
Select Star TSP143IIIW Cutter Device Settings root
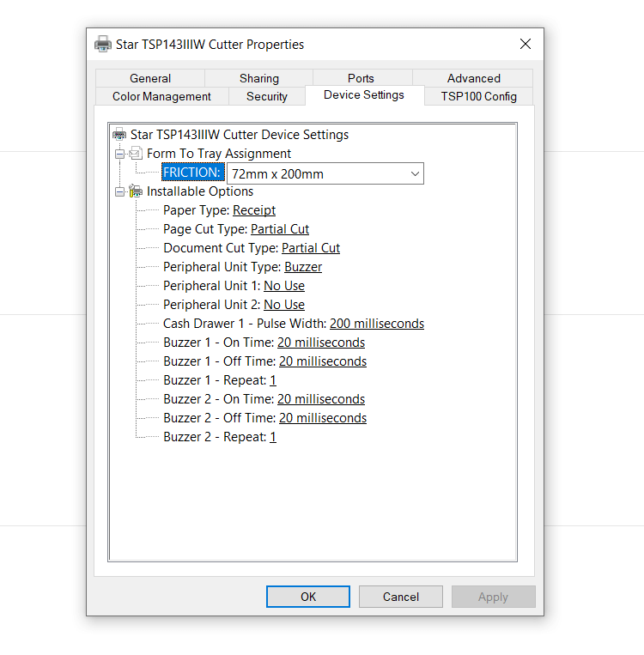point(240,135)
